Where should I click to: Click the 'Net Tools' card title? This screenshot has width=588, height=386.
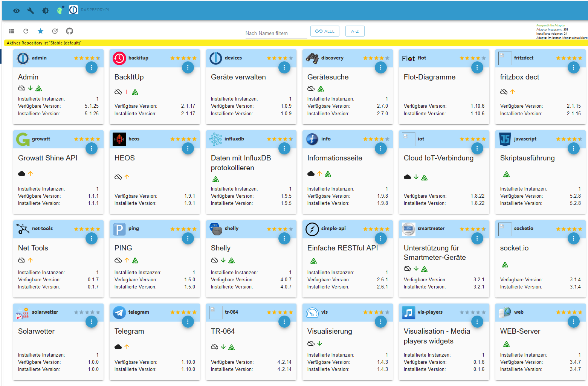(x=33, y=248)
